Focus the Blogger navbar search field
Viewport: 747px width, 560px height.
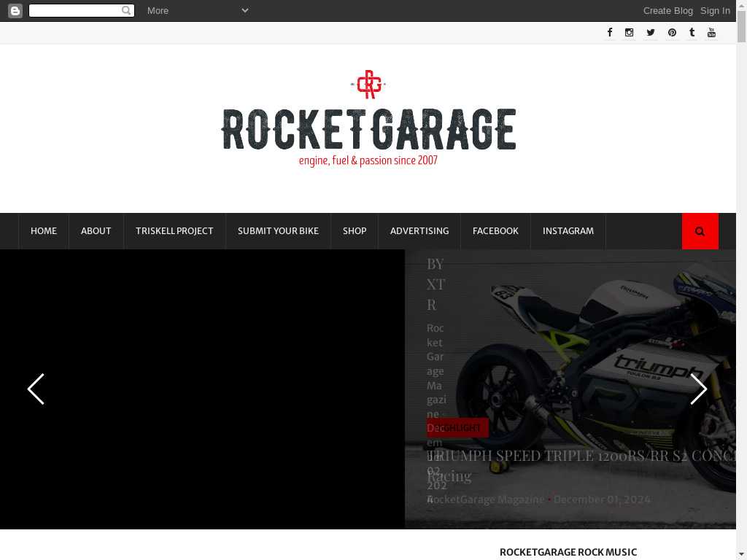tap(82, 10)
